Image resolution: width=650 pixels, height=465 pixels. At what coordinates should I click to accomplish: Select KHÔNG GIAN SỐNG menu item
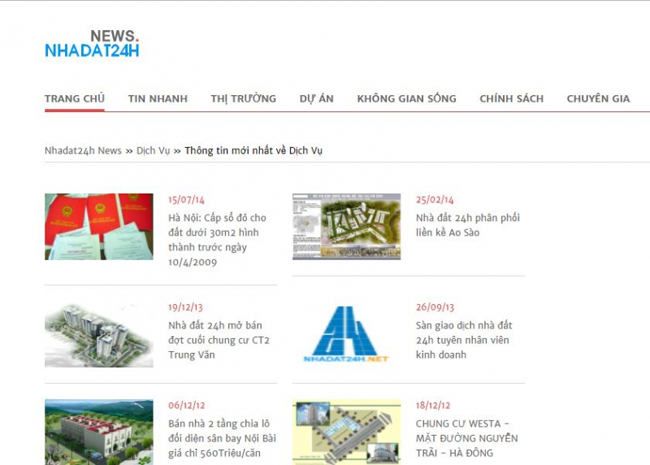coord(407,99)
